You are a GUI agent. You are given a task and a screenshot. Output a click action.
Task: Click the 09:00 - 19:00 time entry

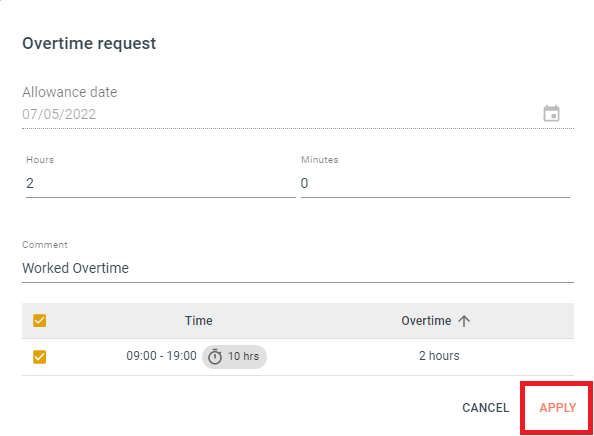pyautogui.click(x=161, y=356)
